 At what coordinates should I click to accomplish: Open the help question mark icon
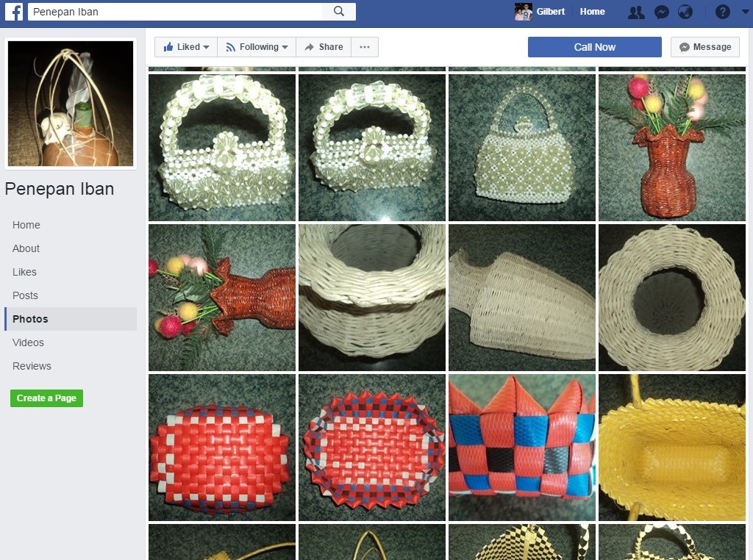pos(722,12)
